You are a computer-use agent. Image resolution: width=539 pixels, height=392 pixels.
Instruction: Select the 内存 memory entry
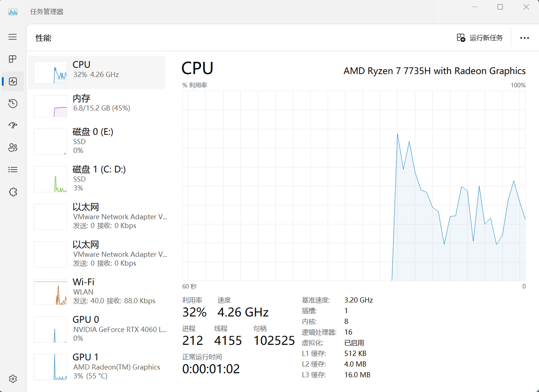pos(97,105)
